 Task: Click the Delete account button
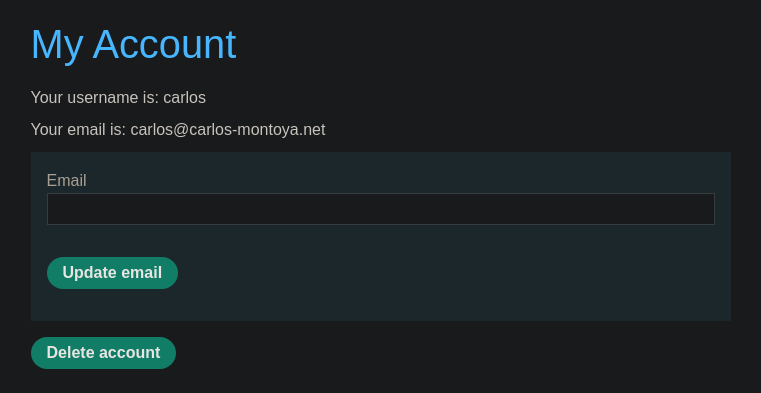(103, 353)
